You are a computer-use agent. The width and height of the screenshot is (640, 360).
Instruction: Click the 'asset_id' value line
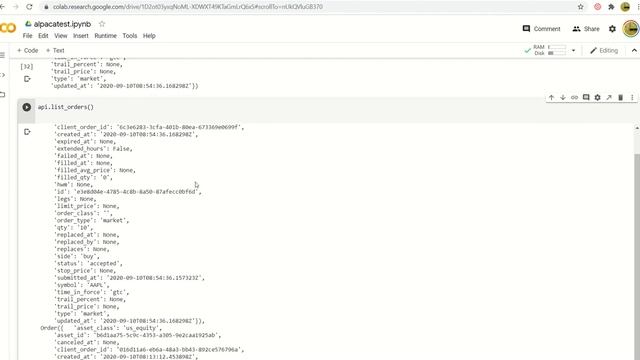pyautogui.click(x=138, y=335)
